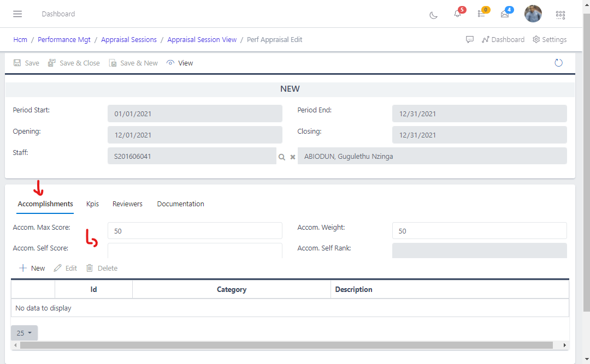Click the refresh icon in toolbar
Screen dimensions: 590x364
[x=558, y=63]
